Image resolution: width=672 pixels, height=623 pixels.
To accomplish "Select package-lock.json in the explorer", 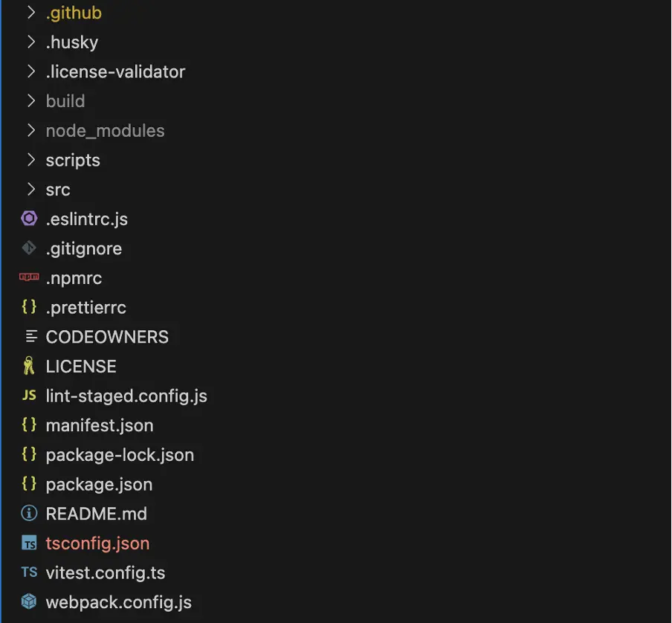I will pos(120,454).
